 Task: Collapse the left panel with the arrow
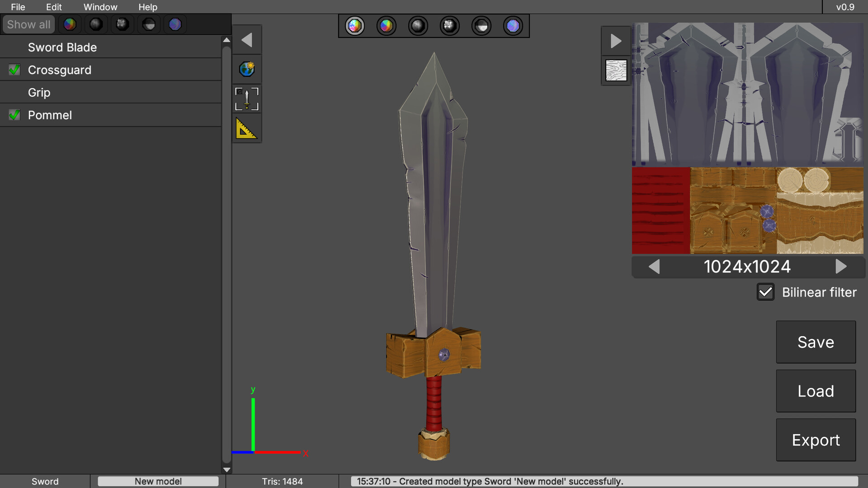247,40
